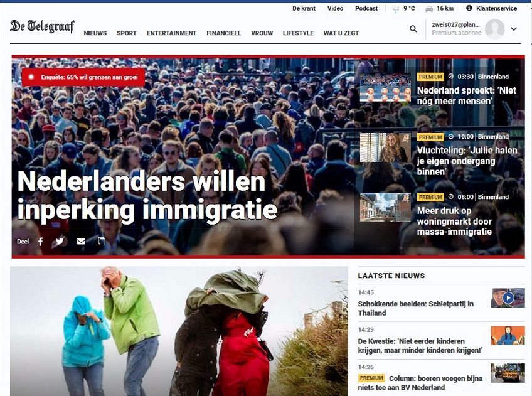Screen dimensions: 532x396
Task: Click the De Telegraaf logo
Action: pos(43,26)
